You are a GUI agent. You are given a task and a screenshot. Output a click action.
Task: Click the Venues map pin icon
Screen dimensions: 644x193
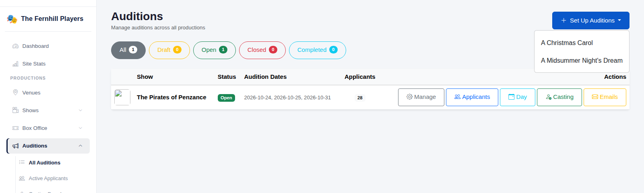pyautogui.click(x=15, y=92)
